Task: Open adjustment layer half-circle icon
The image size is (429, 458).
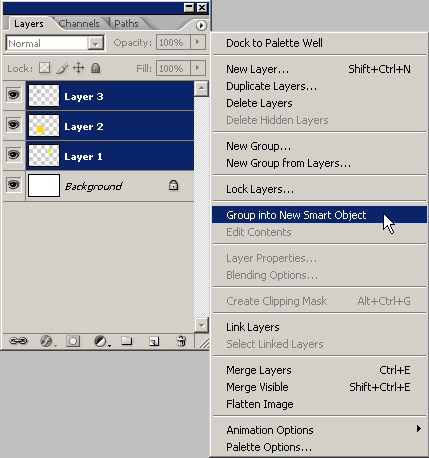Action: [x=101, y=341]
